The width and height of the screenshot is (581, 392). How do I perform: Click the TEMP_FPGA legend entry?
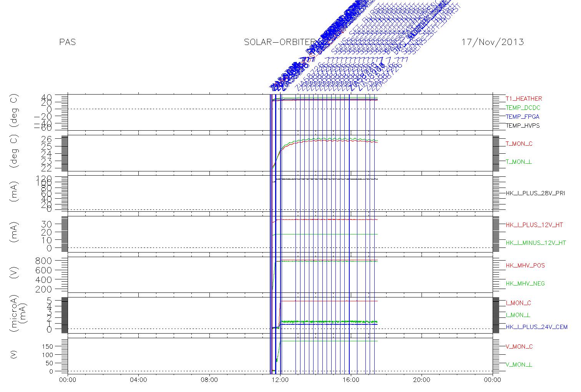pyautogui.click(x=523, y=117)
